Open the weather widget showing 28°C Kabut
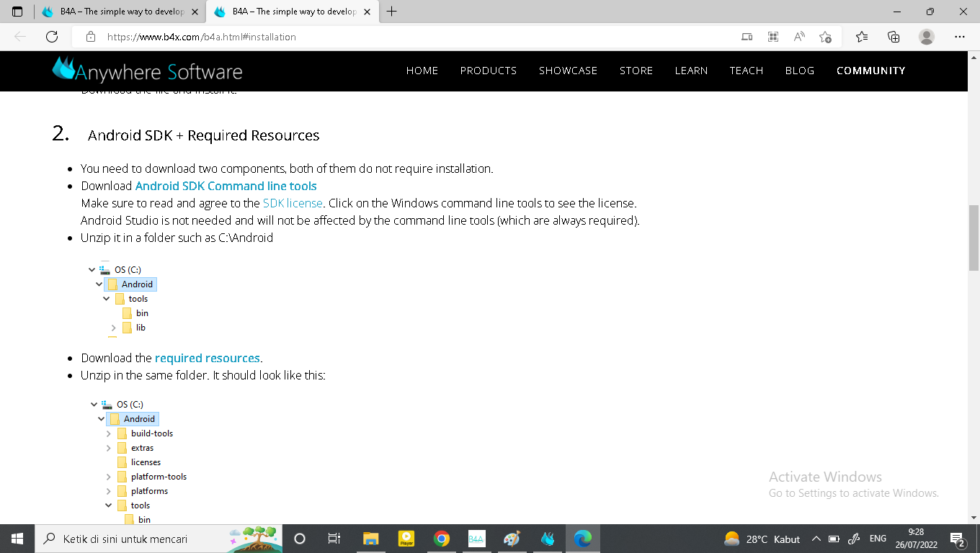 tap(762, 539)
